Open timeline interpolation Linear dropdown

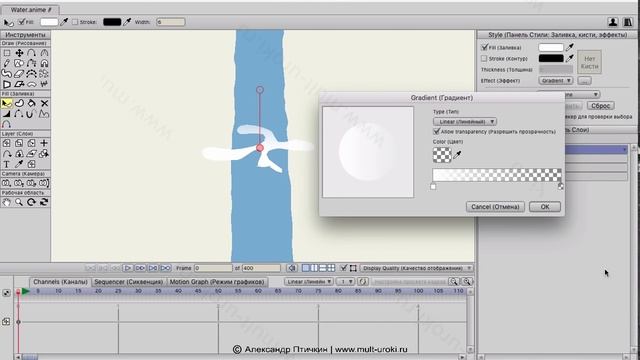(309, 282)
